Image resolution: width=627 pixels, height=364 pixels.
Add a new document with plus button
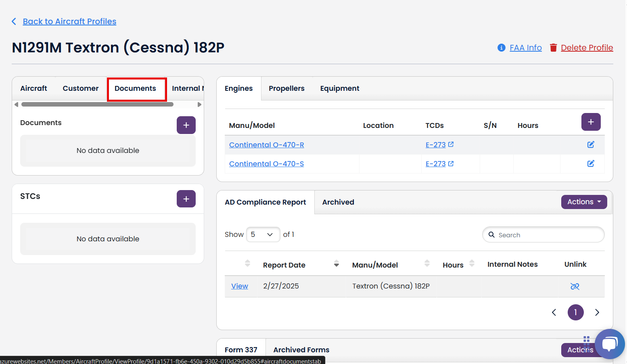(x=186, y=125)
